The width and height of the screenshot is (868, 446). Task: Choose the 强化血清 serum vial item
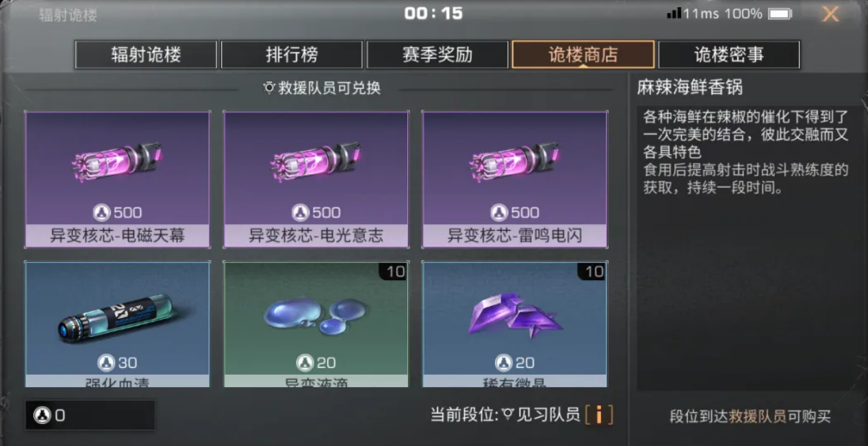point(117,324)
